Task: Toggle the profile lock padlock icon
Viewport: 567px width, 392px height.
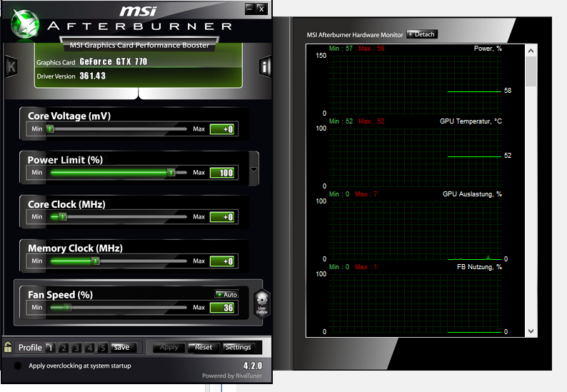Action: coord(8,347)
